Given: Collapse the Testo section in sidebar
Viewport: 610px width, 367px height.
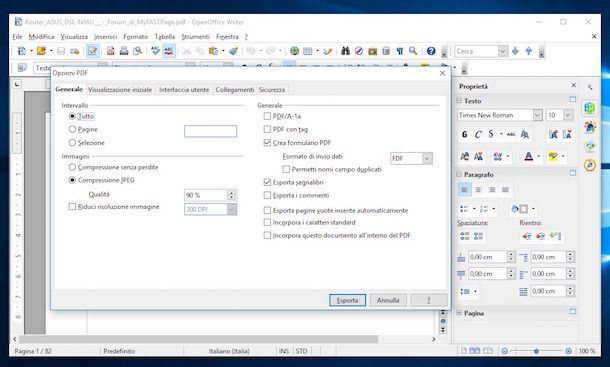Looking at the screenshot, I should point(459,101).
